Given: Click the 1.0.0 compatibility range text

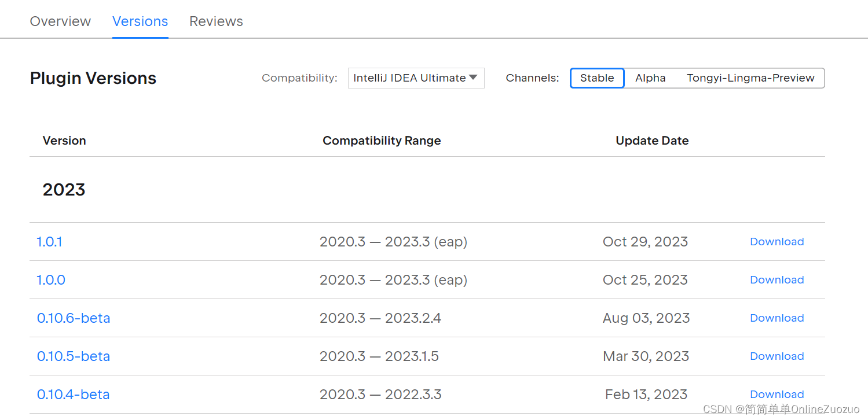Looking at the screenshot, I should [393, 280].
